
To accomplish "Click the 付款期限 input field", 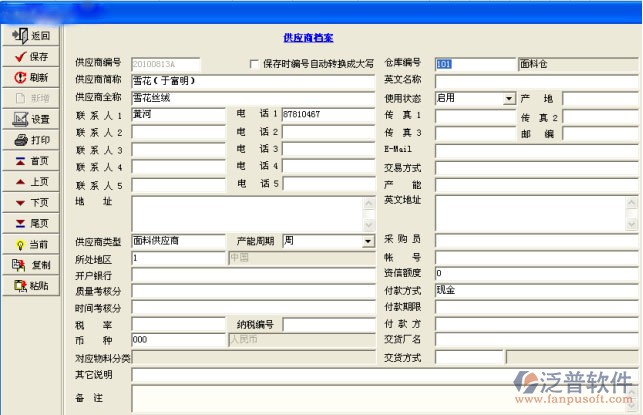I will [x=536, y=307].
